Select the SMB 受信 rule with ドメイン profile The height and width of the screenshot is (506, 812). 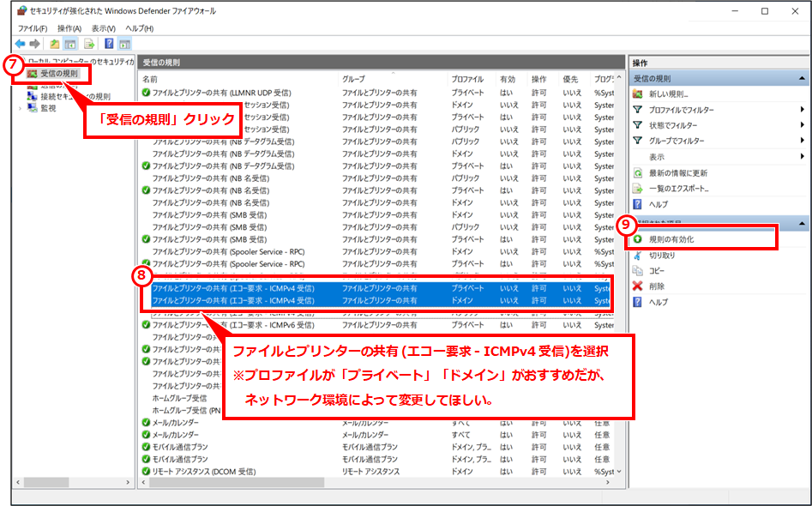coord(377,215)
